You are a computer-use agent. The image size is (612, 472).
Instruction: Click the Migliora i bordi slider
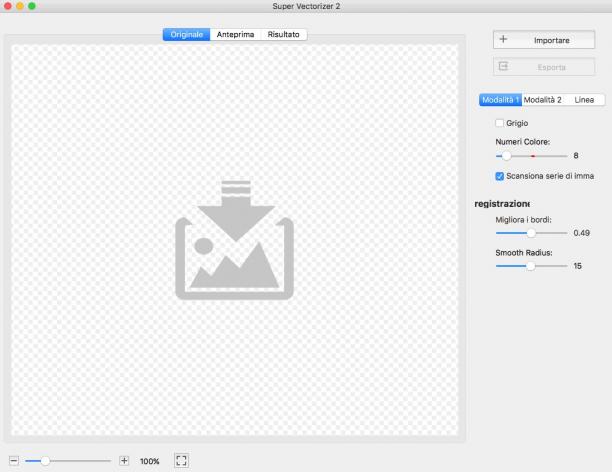(x=531, y=233)
